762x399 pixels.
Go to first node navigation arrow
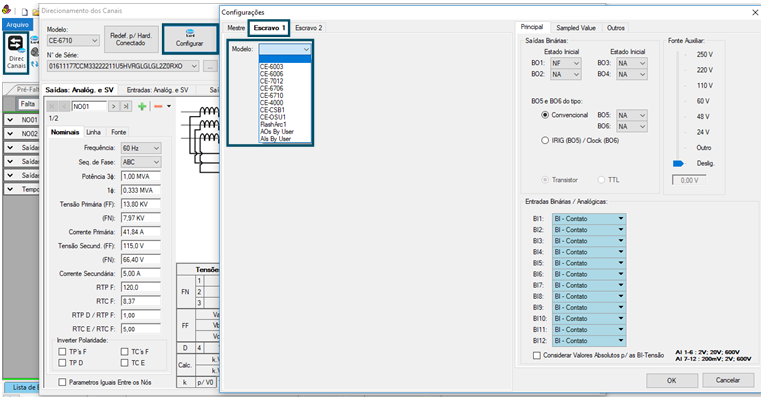52,106
